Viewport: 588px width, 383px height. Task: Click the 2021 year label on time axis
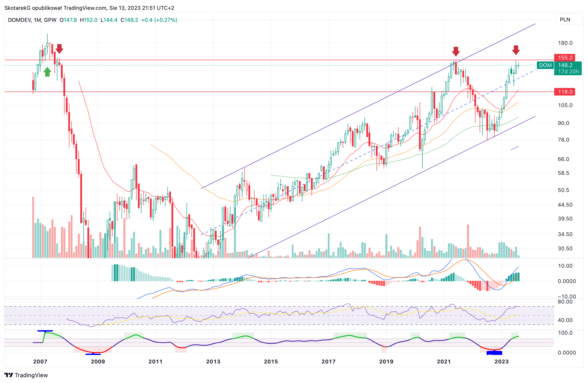pyautogui.click(x=444, y=361)
